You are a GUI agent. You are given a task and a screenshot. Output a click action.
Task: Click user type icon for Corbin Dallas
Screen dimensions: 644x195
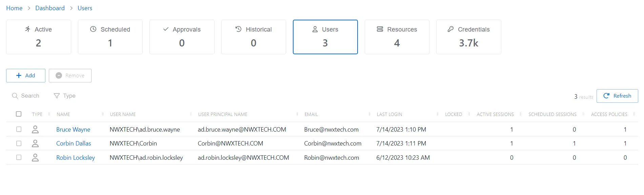coord(35,143)
